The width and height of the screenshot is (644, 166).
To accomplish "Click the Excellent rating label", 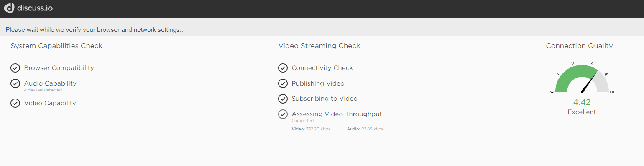I will click(582, 112).
